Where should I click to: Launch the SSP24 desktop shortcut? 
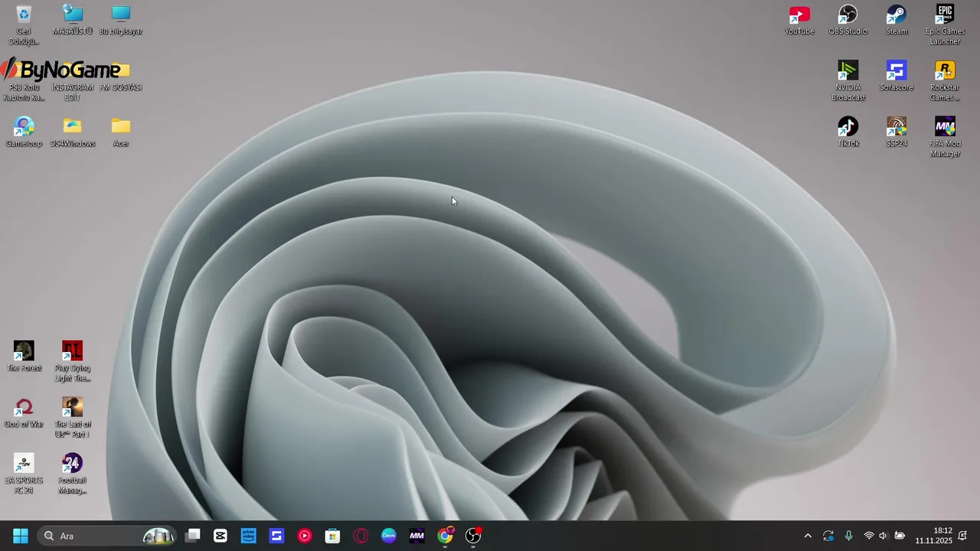click(897, 132)
